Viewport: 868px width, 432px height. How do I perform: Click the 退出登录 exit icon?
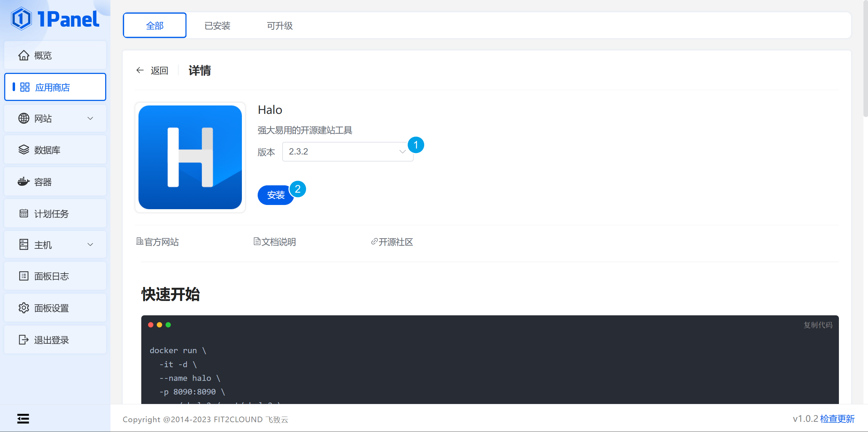click(x=24, y=340)
